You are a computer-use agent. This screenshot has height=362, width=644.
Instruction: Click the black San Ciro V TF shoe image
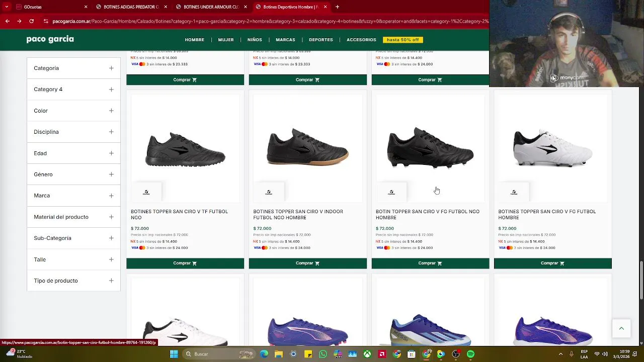click(185, 149)
